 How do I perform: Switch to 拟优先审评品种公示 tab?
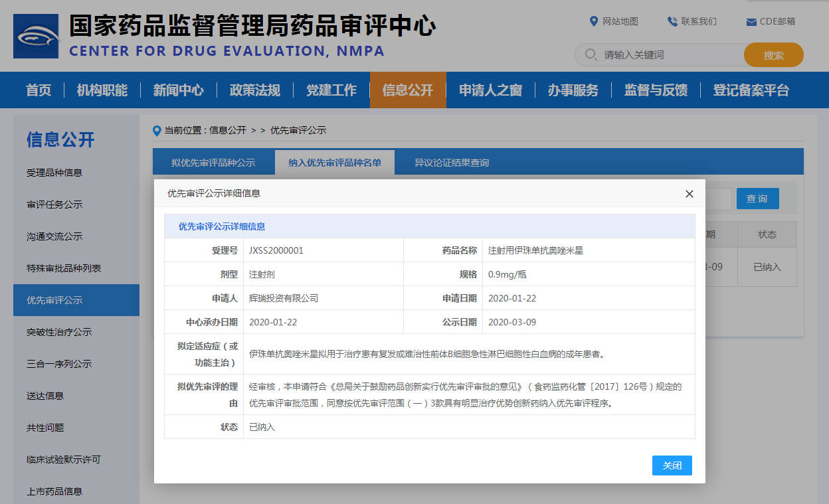(x=213, y=163)
